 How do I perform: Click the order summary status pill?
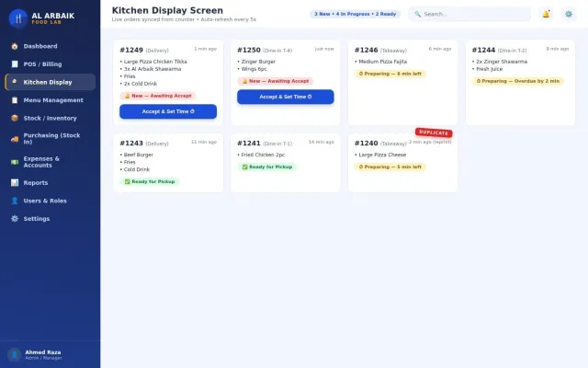pyautogui.click(x=355, y=15)
